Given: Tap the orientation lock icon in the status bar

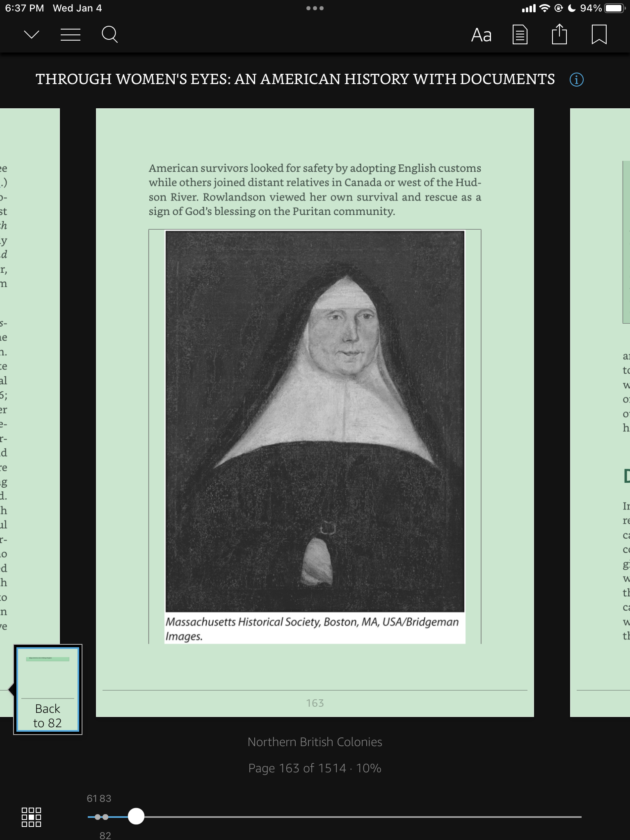Looking at the screenshot, I should [x=559, y=8].
